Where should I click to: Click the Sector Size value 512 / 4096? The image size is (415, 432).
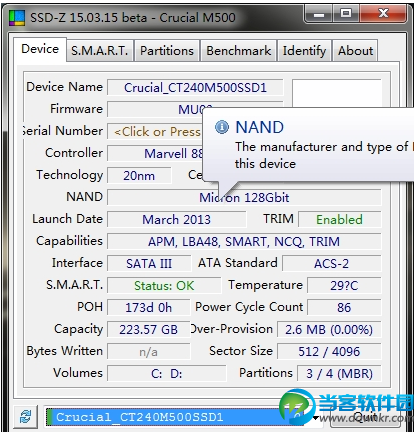[x=329, y=352]
